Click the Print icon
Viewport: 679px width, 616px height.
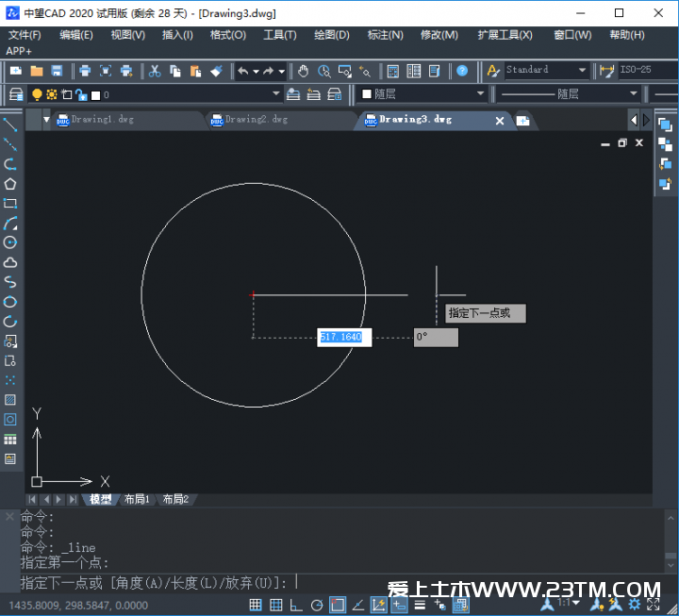click(x=85, y=71)
